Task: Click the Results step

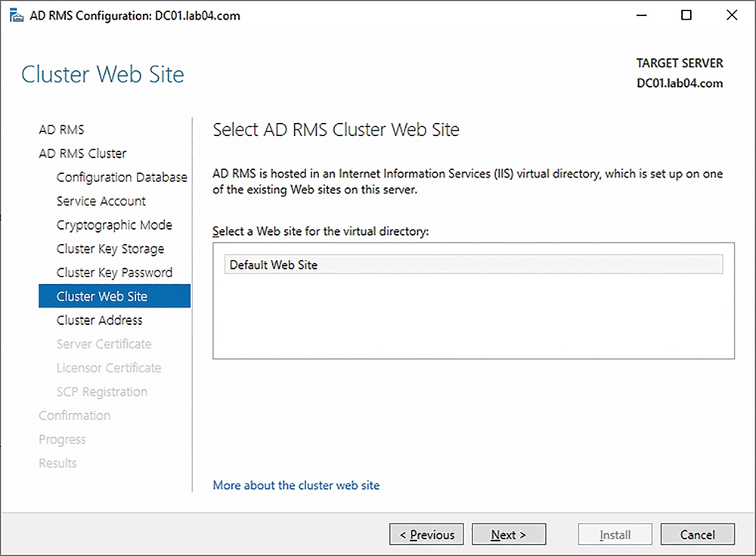Action: (x=58, y=463)
